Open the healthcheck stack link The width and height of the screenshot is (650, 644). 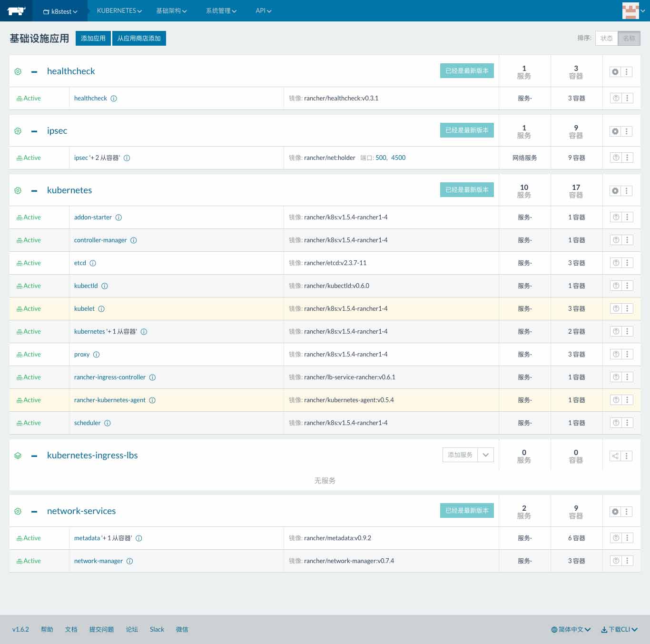(x=71, y=71)
